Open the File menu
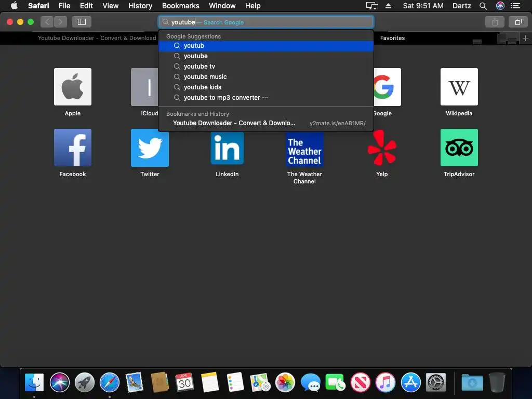 pyautogui.click(x=64, y=6)
